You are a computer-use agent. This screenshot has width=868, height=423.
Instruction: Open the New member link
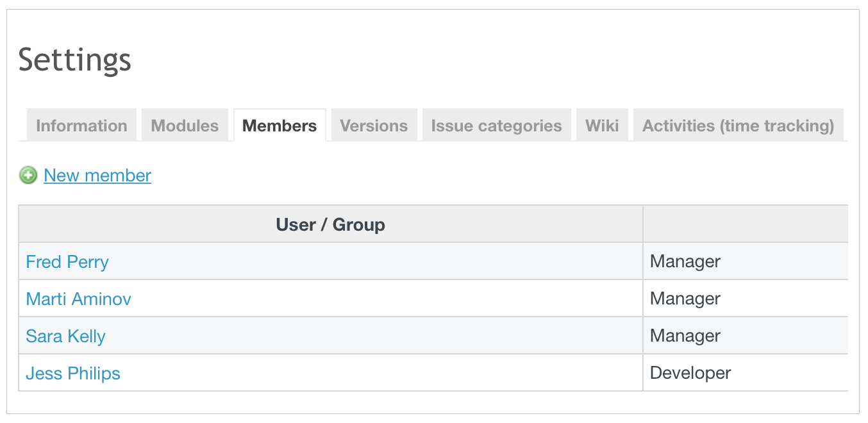[x=97, y=176]
